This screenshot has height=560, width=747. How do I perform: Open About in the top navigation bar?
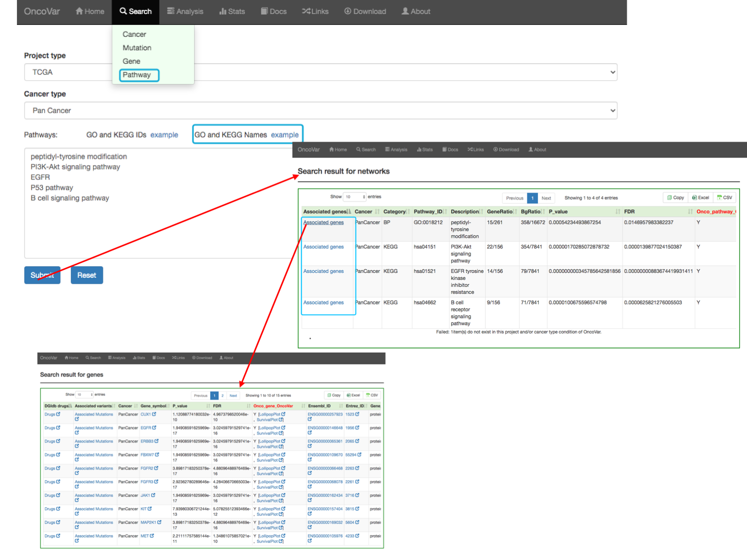click(x=416, y=11)
